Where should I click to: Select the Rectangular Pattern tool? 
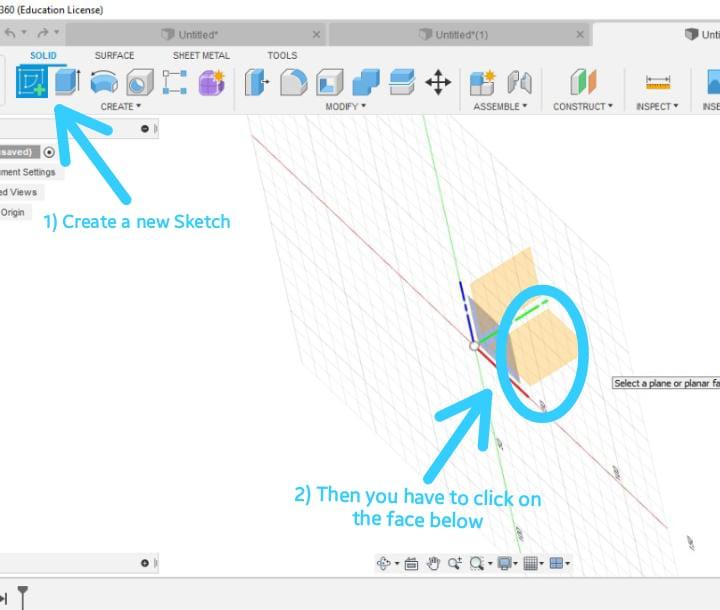click(x=175, y=82)
